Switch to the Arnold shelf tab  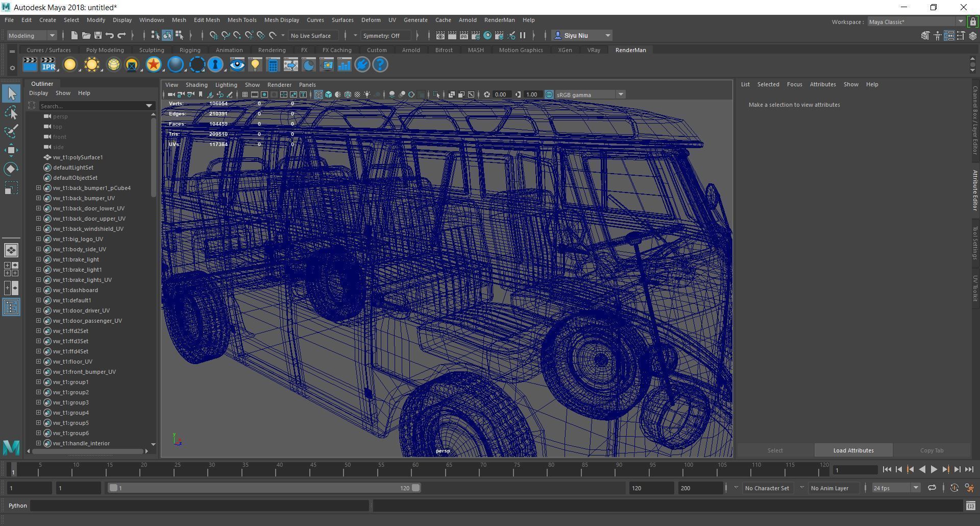[x=411, y=50]
